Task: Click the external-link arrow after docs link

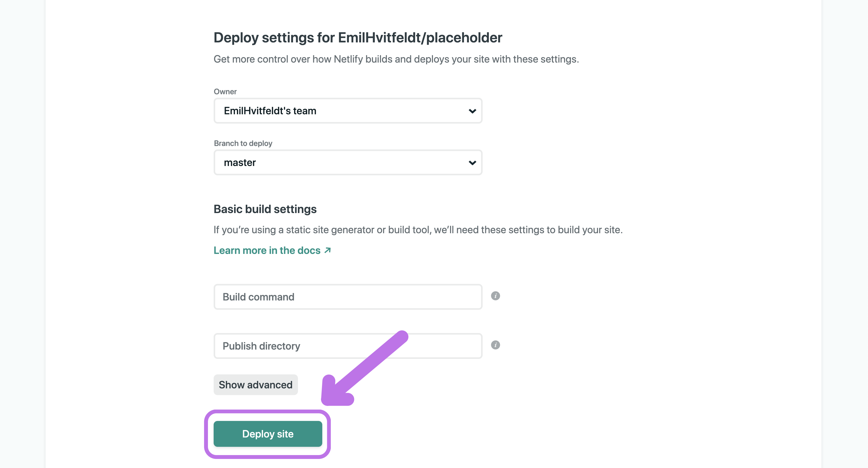Action: (327, 250)
